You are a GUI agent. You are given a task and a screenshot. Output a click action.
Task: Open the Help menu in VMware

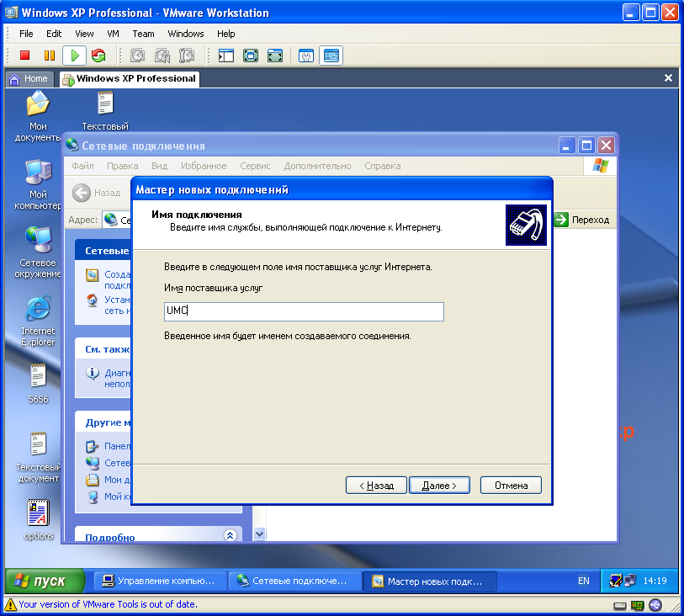pyautogui.click(x=225, y=34)
